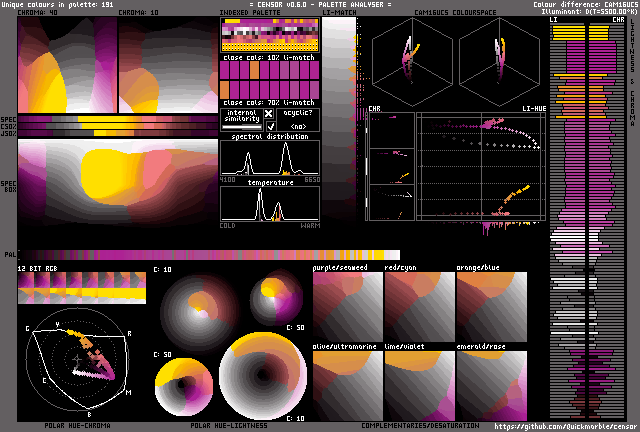Click the polar hue-chroma diagram

[80, 358]
